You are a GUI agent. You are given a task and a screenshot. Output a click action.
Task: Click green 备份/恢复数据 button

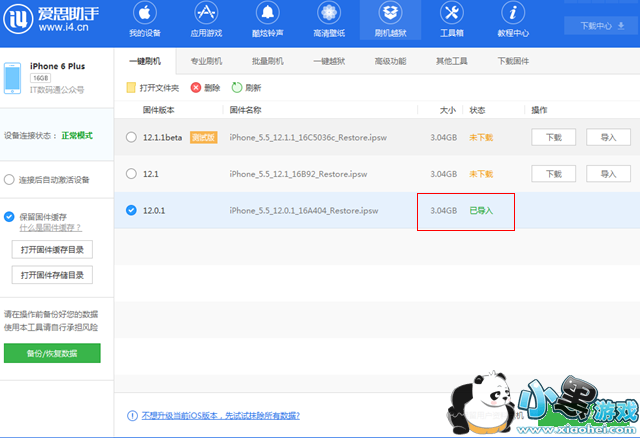pos(52,353)
